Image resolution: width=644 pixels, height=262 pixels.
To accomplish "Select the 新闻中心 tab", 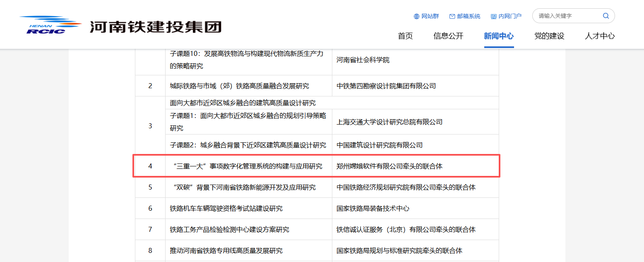I will (x=499, y=36).
